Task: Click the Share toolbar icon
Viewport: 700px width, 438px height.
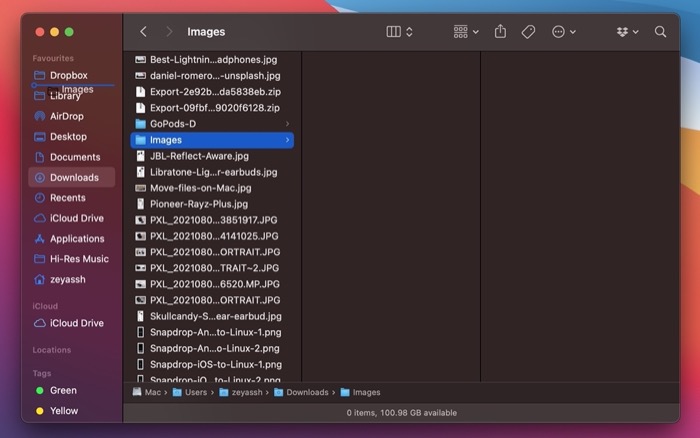Action: [501, 32]
